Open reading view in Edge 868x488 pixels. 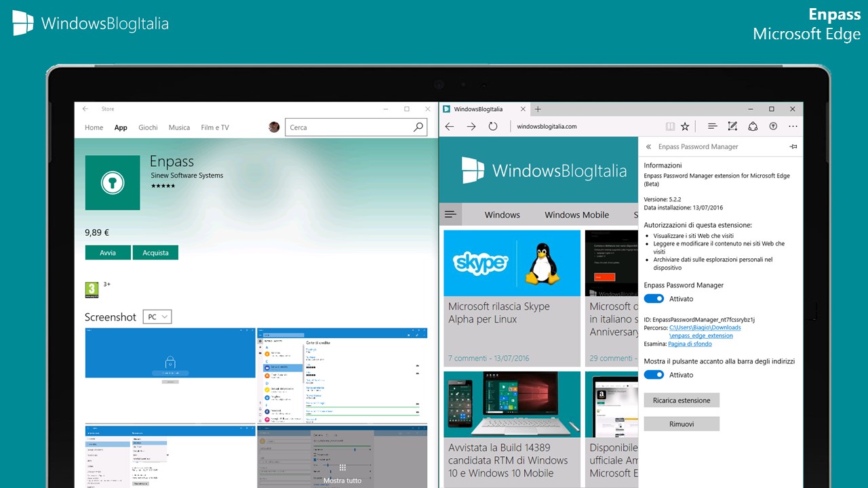[x=670, y=126]
